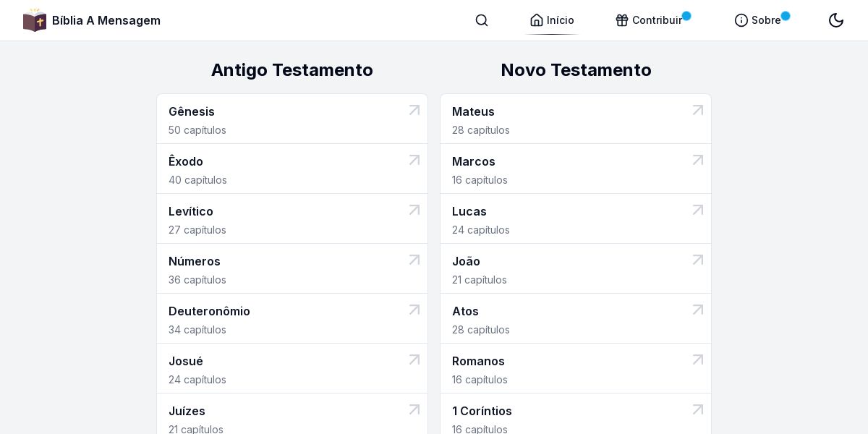This screenshot has width=868, height=434.
Task: Click the arrow icon next to Marcos
Action: (x=698, y=160)
